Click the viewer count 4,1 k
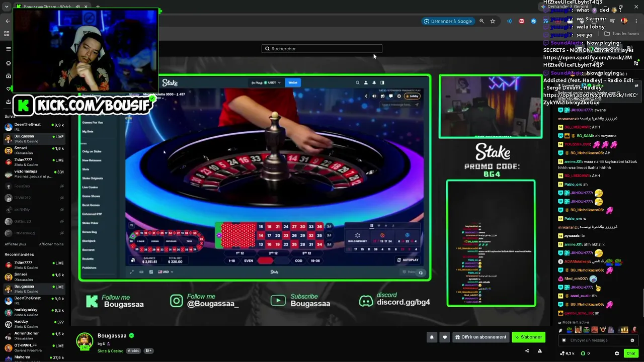644x362 pixels. tap(568, 353)
